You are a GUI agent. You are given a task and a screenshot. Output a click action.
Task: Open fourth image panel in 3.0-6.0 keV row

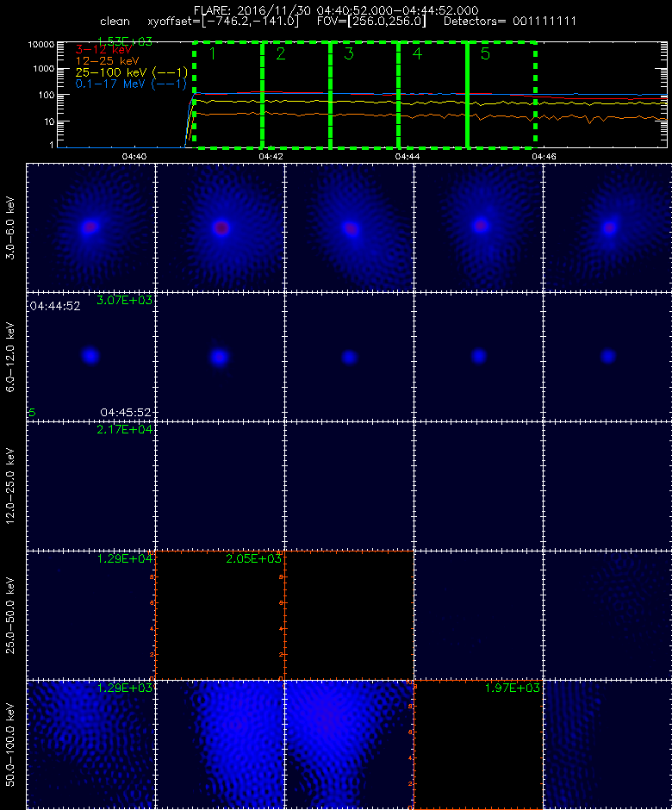(478, 227)
